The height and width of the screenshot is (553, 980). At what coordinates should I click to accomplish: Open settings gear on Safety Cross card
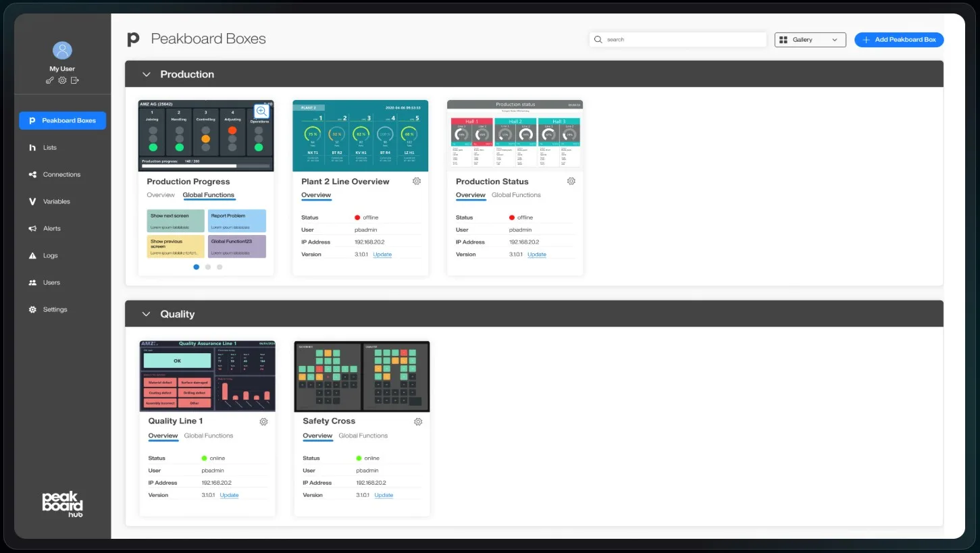418,421
